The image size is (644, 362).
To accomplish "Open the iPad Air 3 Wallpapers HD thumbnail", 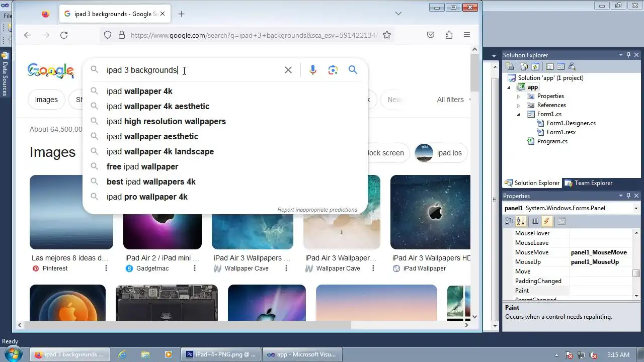I will pyautogui.click(x=430, y=212).
